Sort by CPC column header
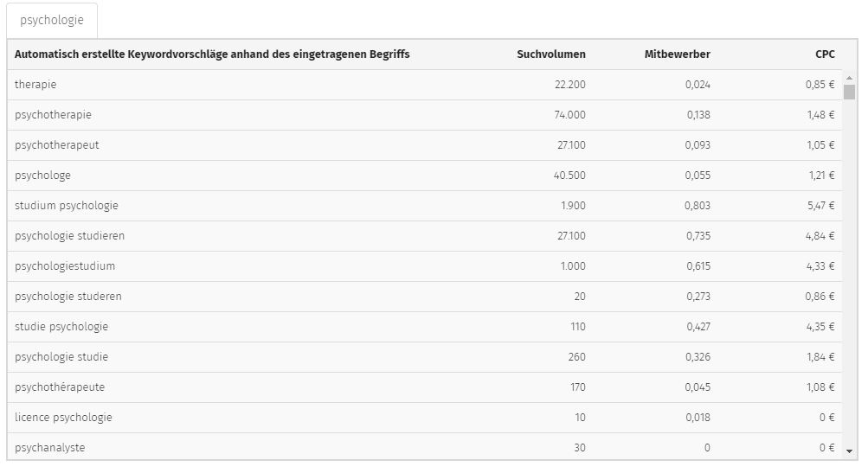868x473 pixels. tap(825, 54)
